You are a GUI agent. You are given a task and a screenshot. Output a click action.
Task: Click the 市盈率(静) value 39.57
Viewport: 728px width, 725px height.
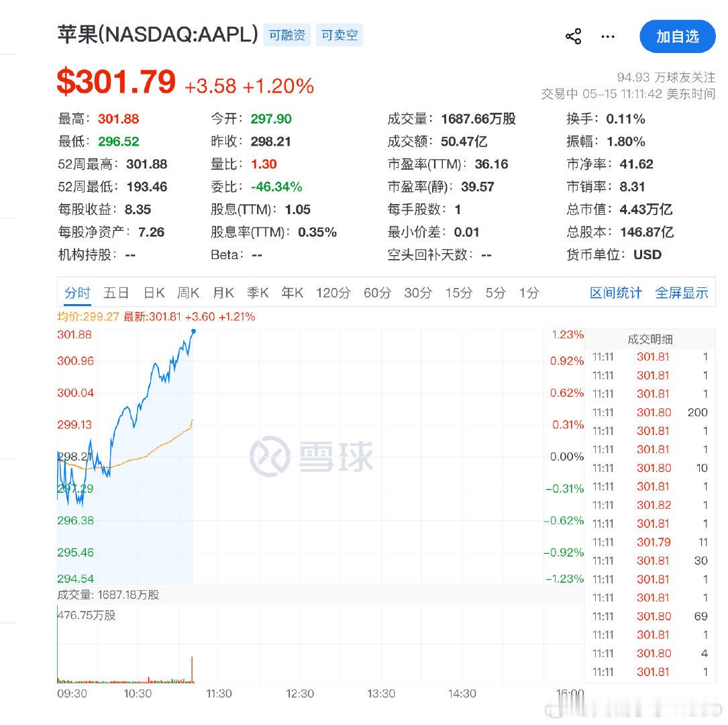coord(477,187)
